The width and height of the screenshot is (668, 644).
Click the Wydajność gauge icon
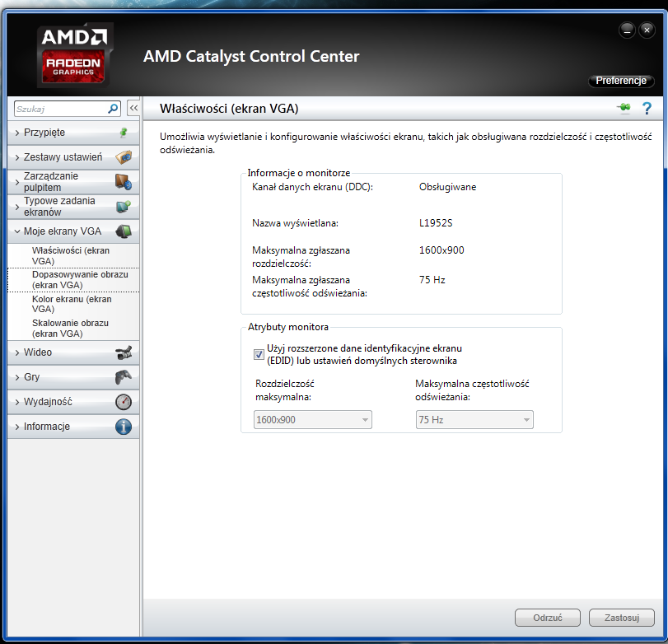tap(124, 402)
